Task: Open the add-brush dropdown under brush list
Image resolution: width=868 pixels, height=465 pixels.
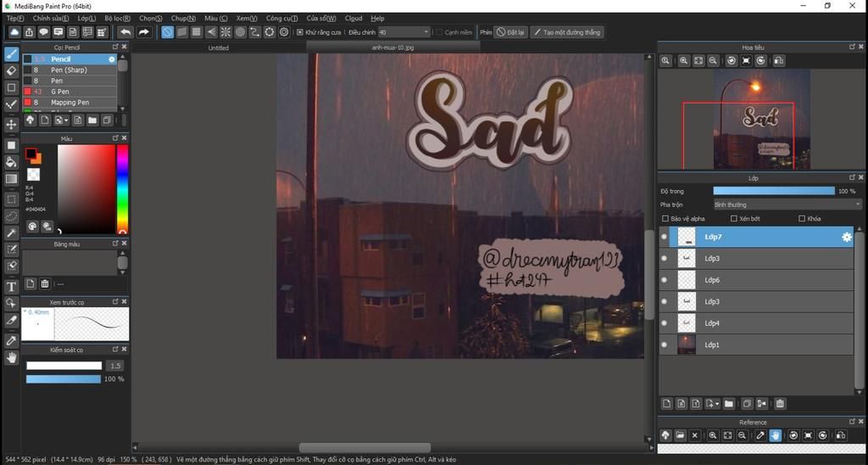Action: (x=60, y=120)
